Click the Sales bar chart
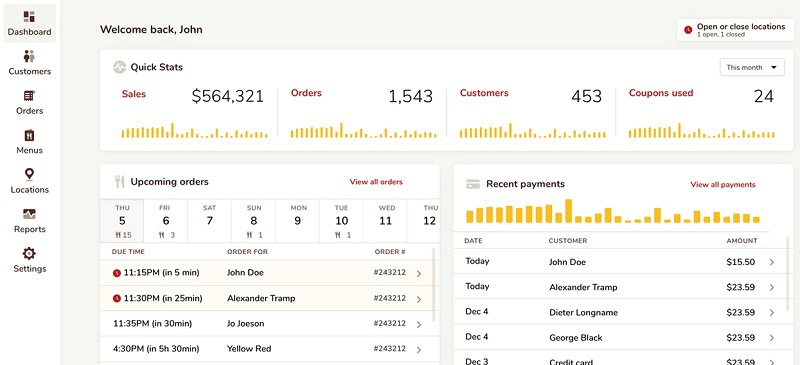 tap(194, 130)
